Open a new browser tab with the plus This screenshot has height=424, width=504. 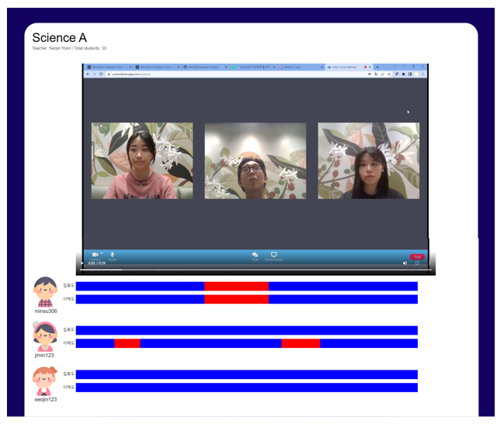coord(377,68)
